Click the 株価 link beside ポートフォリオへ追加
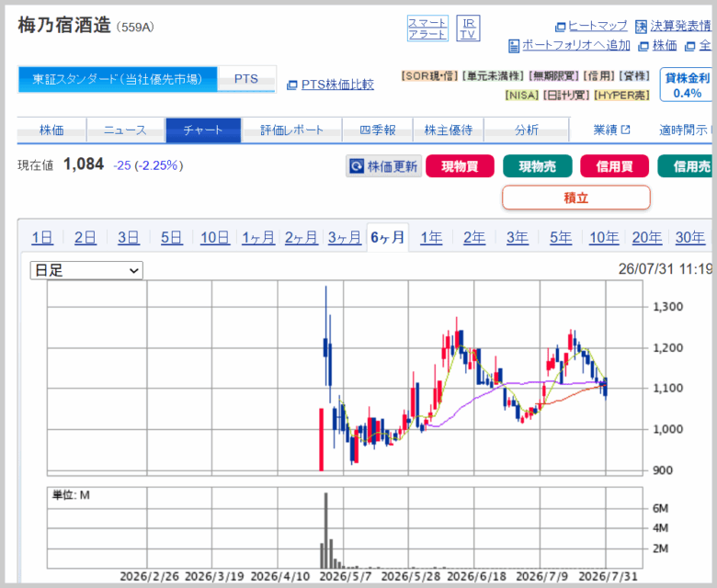 [665, 45]
